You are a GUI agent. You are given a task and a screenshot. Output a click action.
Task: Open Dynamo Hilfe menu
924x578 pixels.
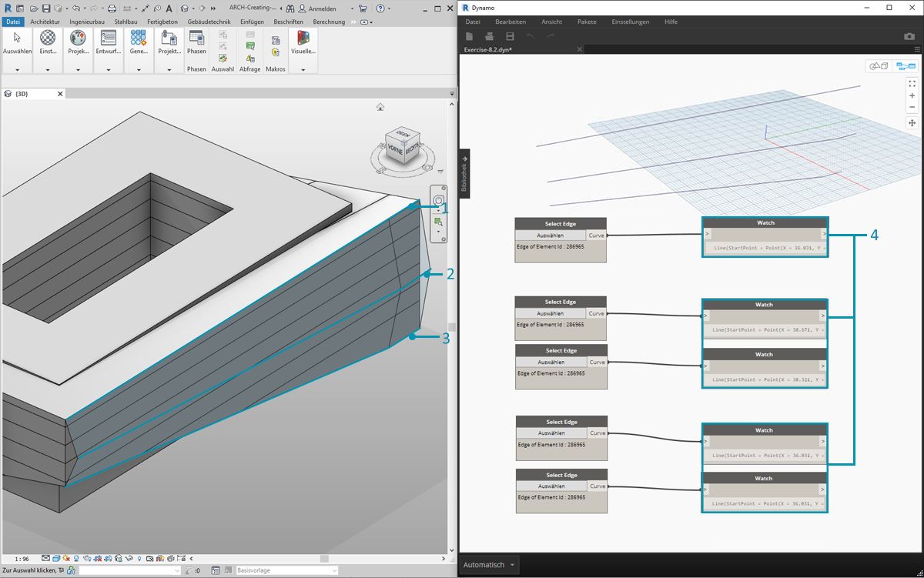[x=671, y=22]
